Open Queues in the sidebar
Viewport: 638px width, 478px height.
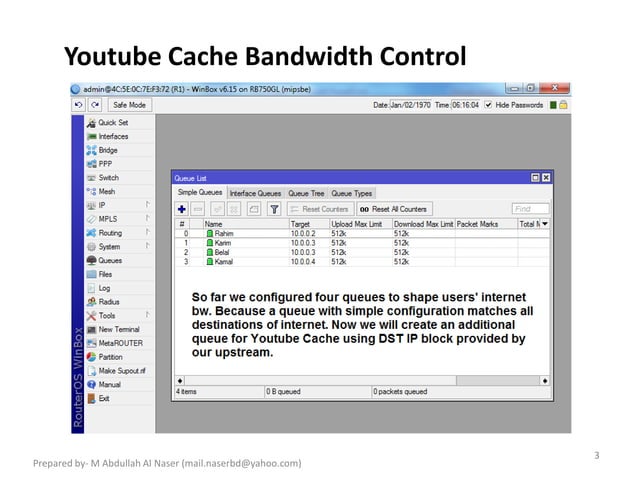point(119,260)
